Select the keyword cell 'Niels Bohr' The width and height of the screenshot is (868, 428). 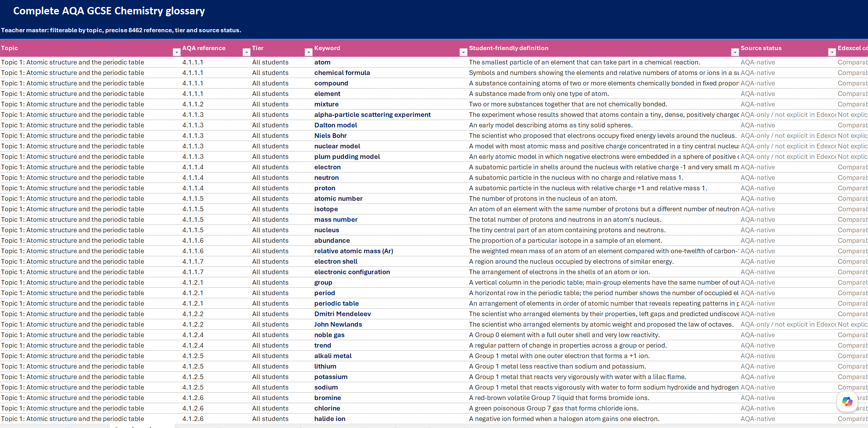[390, 136]
